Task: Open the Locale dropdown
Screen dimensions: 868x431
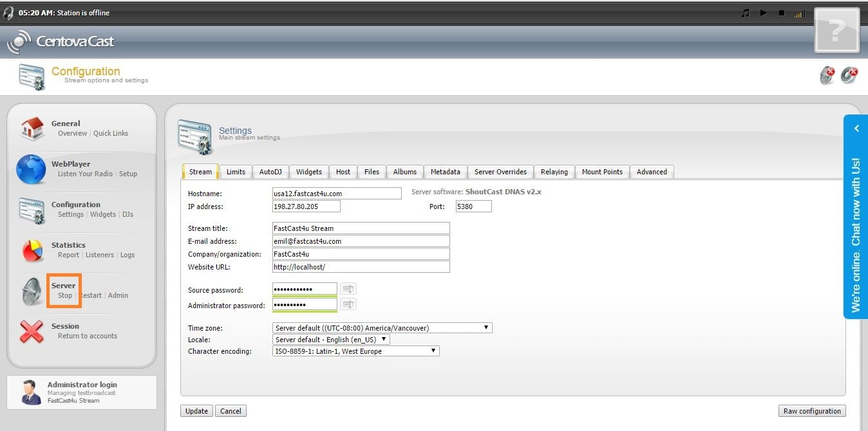Action: click(x=332, y=339)
